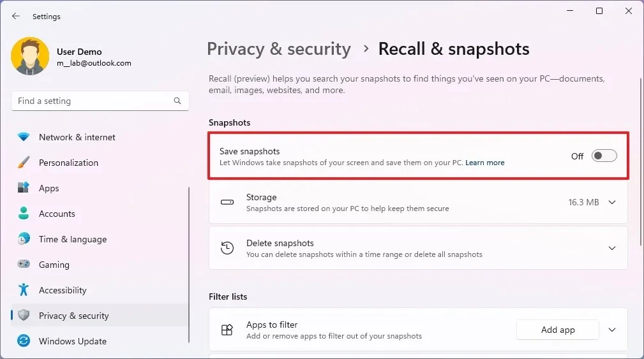The image size is (644, 359).
Task: Click the User Demo profile avatar
Action: coord(30,57)
